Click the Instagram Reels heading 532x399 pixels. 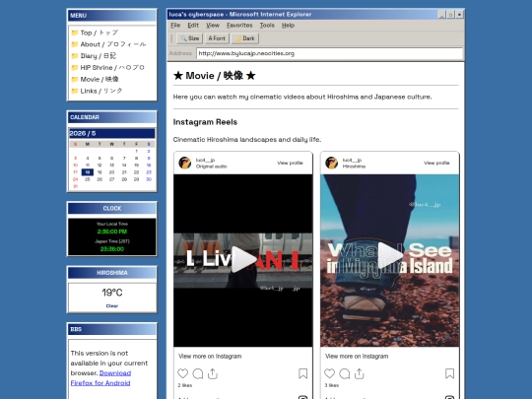(x=205, y=122)
